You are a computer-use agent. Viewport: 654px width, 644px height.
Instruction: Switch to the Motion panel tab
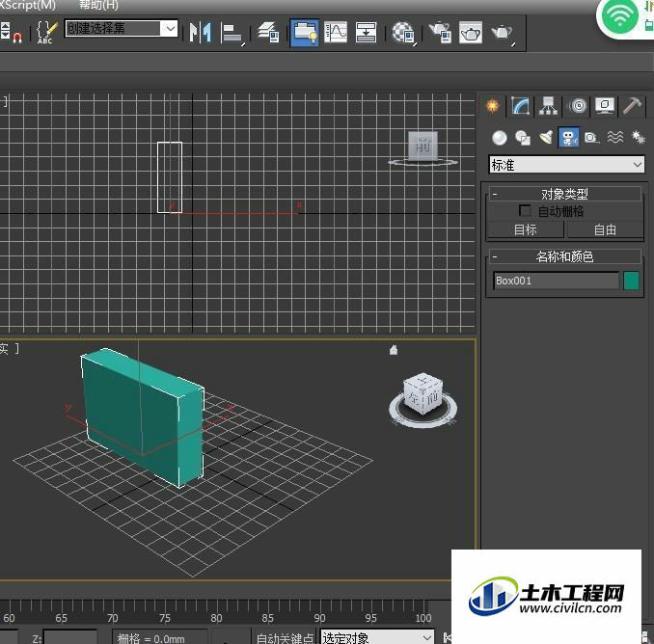[578, 106]
